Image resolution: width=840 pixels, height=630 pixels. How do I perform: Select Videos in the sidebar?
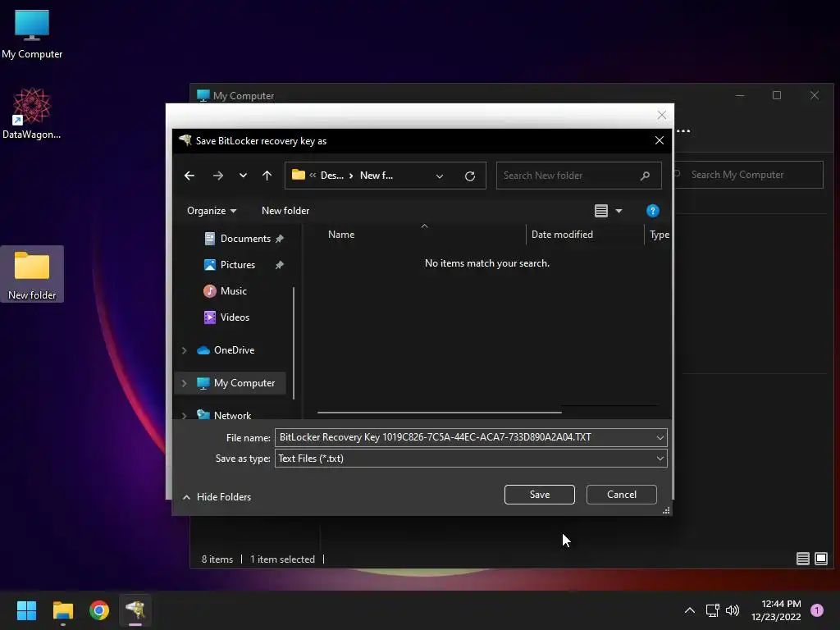[235, 317]
